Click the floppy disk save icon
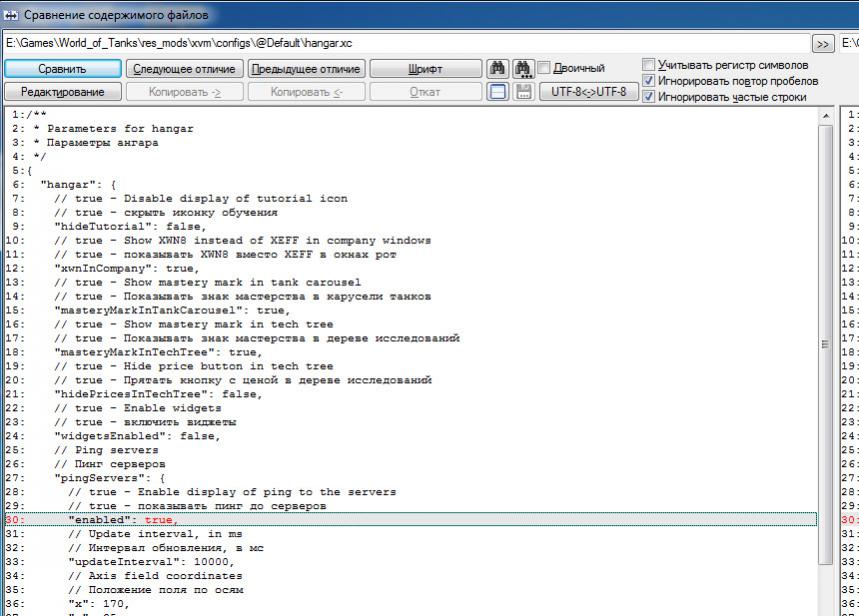 pos(523,92)
